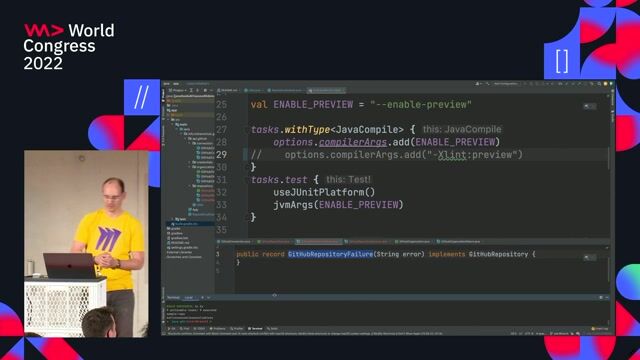
Task: Select the active build.gradle.kts editor tab
Action: pos(326,90)
